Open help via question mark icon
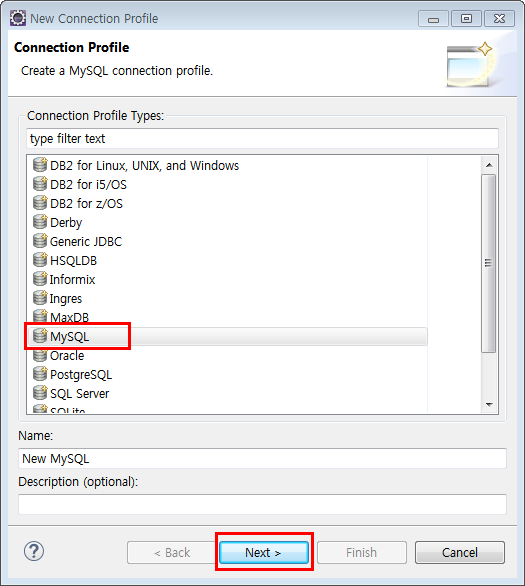The width and height of the screenshot is (525, 586). pyautogui.click(x=34, y=551)
